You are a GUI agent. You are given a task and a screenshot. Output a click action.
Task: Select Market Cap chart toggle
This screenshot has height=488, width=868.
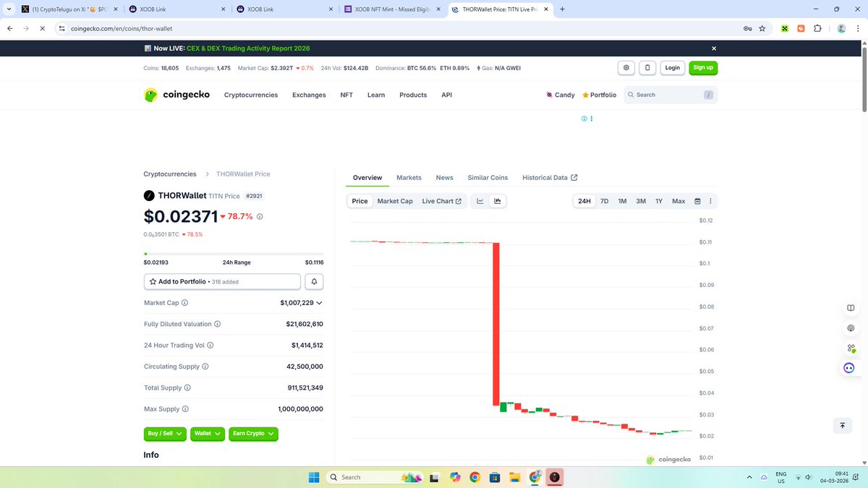tap(395, 201)
